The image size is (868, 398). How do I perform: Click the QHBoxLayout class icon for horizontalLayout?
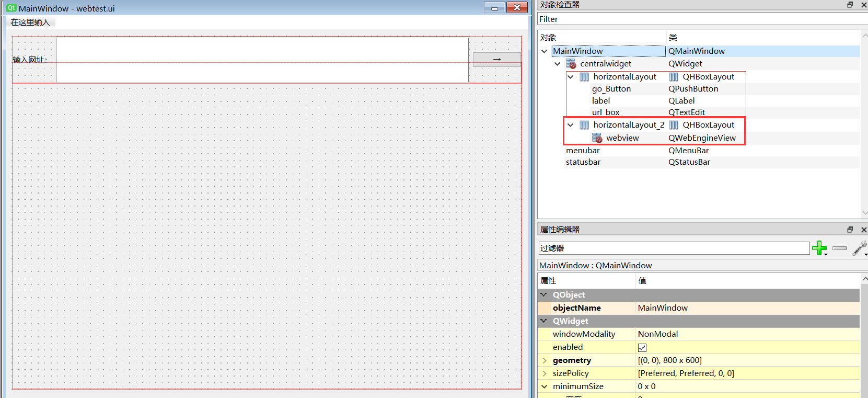[x=674, y=77]
